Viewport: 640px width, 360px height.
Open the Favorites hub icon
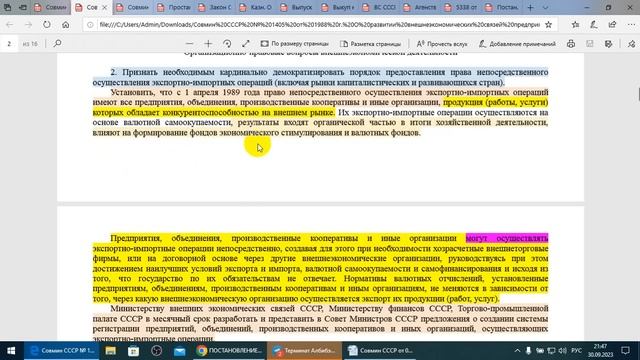click(576, 25)
